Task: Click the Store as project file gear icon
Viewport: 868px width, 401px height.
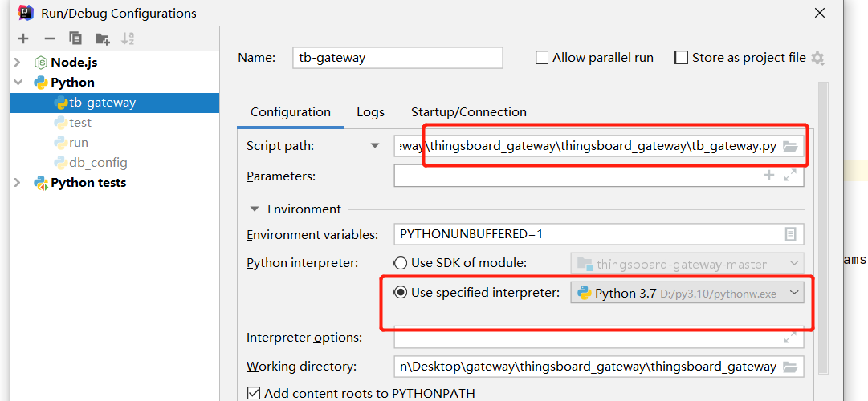Action: 817,58
